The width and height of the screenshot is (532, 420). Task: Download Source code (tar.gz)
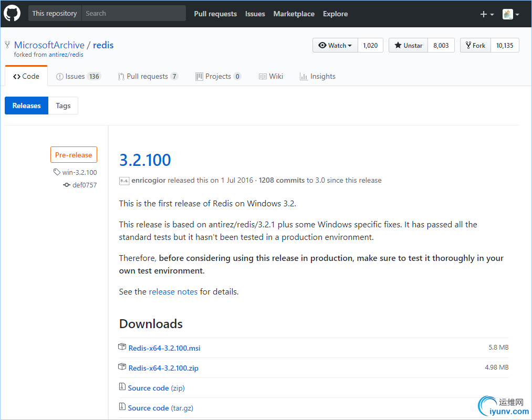pos(161,408)
